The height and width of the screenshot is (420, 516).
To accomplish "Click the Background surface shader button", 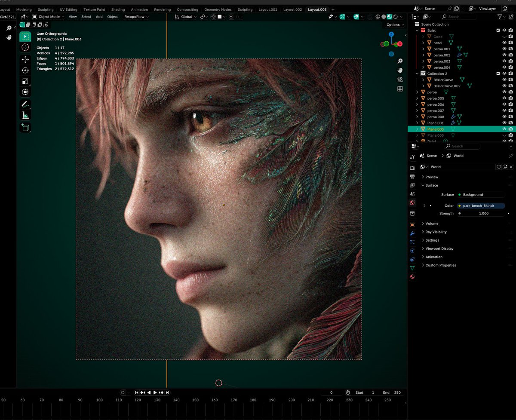I will [481, 195].
